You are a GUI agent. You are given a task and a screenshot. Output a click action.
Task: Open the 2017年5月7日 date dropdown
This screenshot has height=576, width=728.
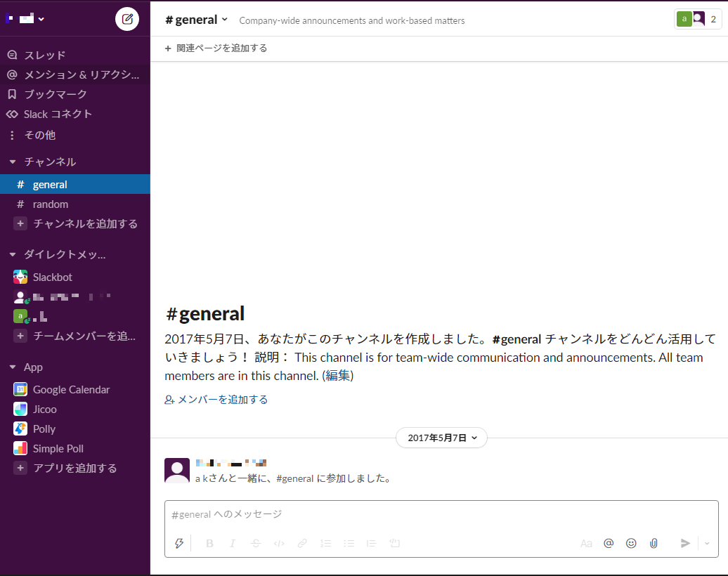[x=441, y=438]
